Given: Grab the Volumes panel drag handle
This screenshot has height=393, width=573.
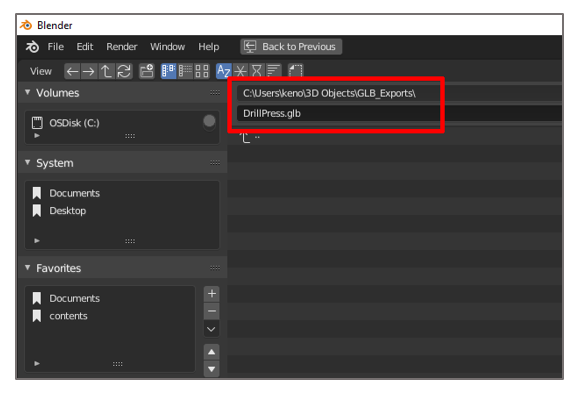Looking at the screenshot, I should click(x=215, y=92).
